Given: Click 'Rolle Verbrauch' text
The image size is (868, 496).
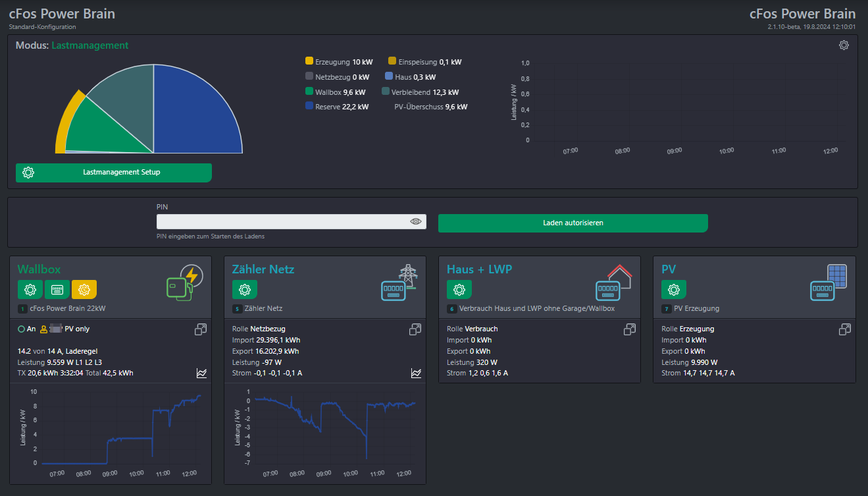Looking at the screenshot, I should (x=472, y=329).
